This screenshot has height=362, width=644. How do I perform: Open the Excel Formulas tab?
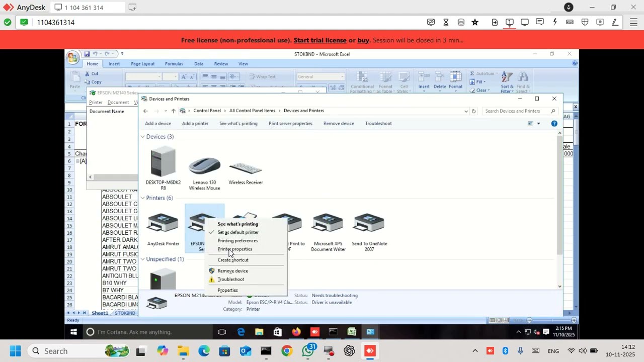pyautogui.click(x=174, y=64)
